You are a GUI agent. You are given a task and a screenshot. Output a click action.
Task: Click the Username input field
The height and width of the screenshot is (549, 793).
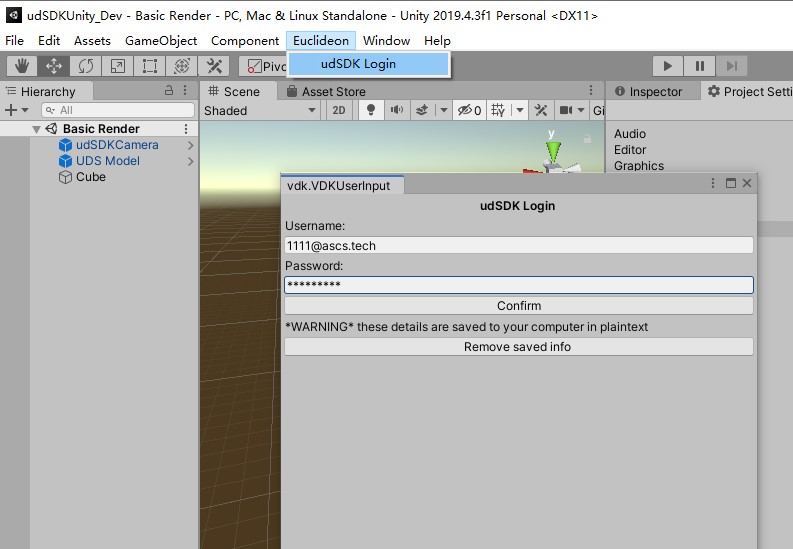(519, 246)
